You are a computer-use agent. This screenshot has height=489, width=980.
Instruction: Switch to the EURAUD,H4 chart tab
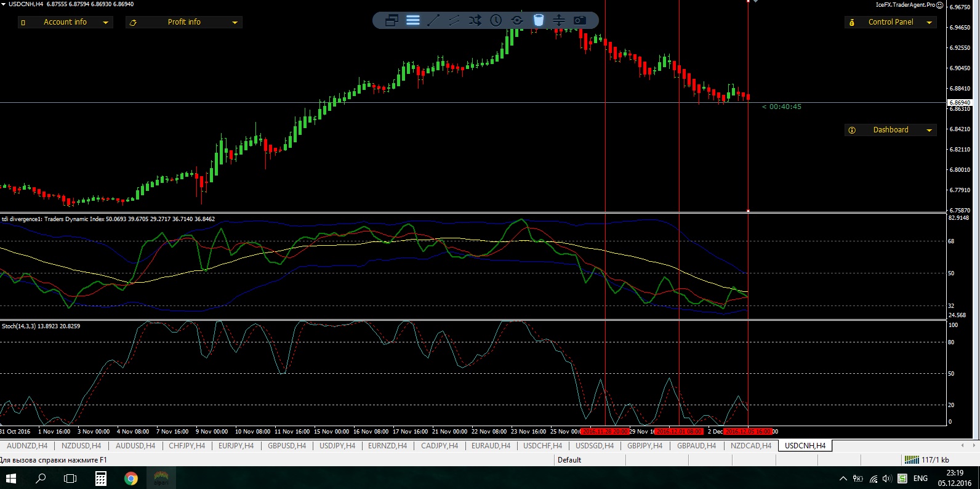(x=491, y=446)
